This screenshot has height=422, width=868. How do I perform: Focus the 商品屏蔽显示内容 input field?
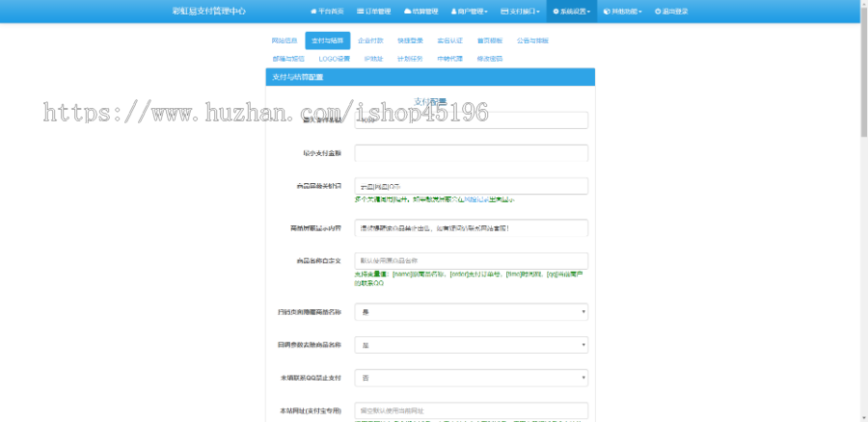click(x=471, y=228)
